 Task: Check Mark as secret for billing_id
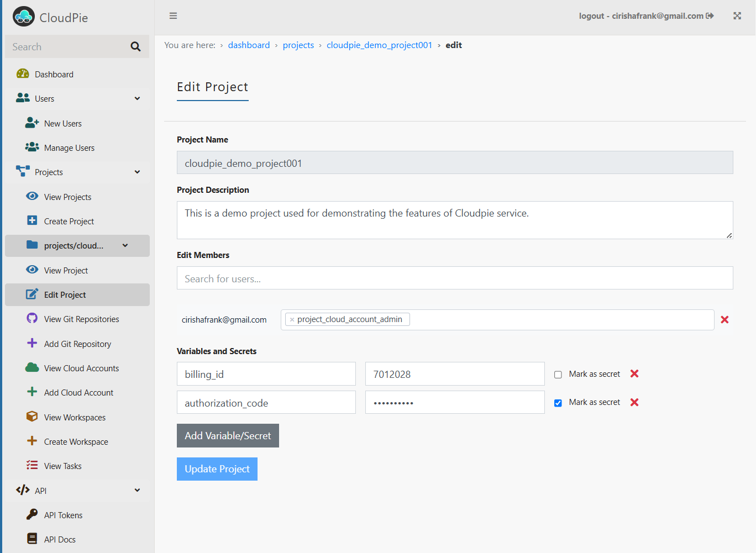coord(558,375)
